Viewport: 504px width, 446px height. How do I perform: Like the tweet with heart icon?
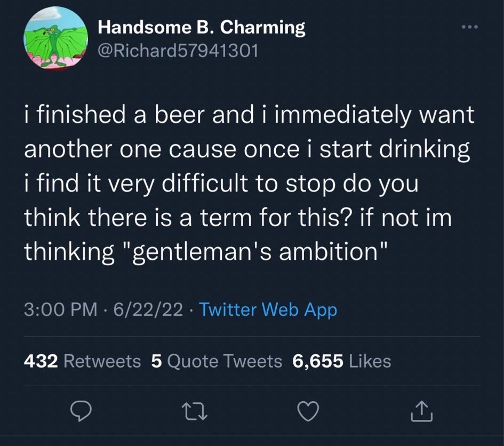[x=308, y=411]
